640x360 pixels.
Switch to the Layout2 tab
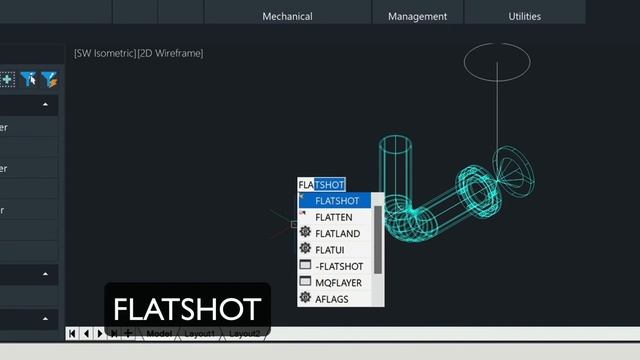(244, 333)
